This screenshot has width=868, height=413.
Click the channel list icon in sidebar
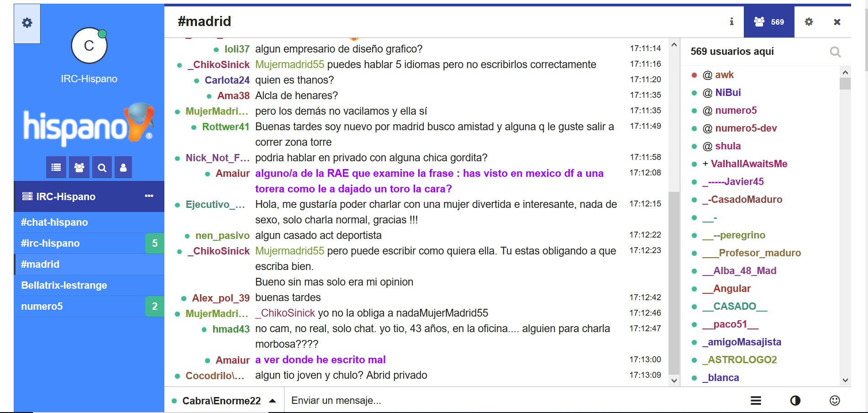click(x=56, y=167)
